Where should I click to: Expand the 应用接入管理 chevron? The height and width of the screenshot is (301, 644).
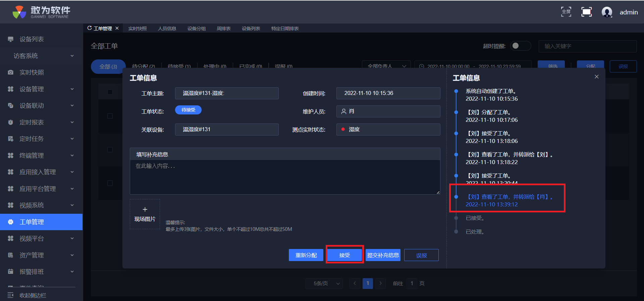pos(72,172)
